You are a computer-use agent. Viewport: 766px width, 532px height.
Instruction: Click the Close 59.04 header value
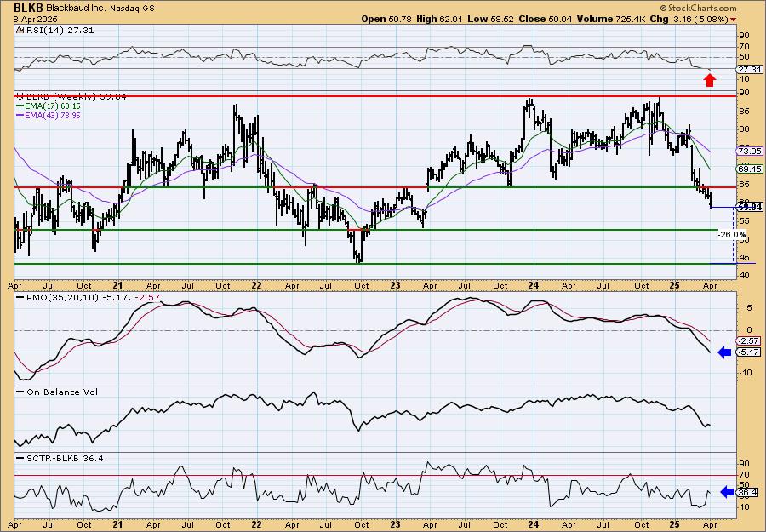coord(546,19)
